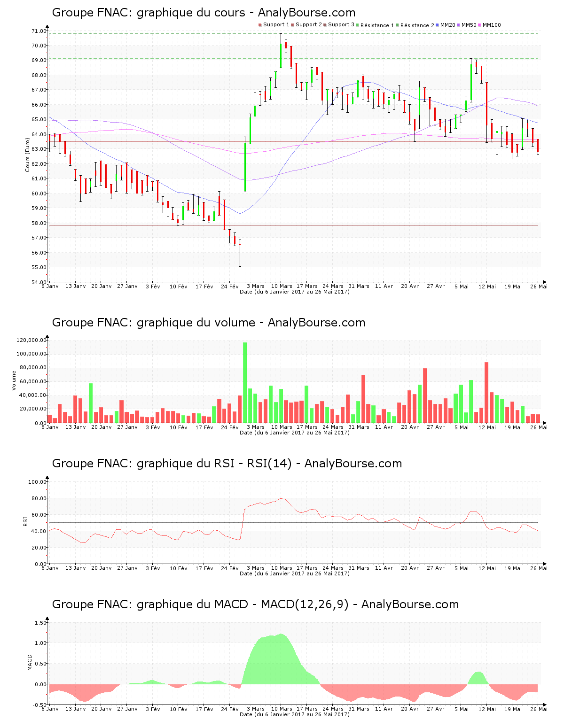Click the tallest green volume bar
Viewport: 564px width, 728px height.
245,383
